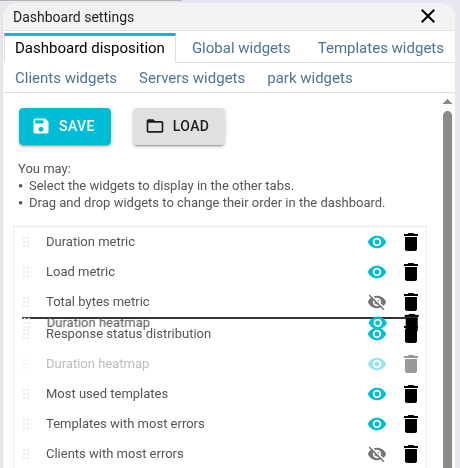This screenshot has height=468, width=460.
Task: Click drag handle of Most used templates
Action: (x=26, y=394)
